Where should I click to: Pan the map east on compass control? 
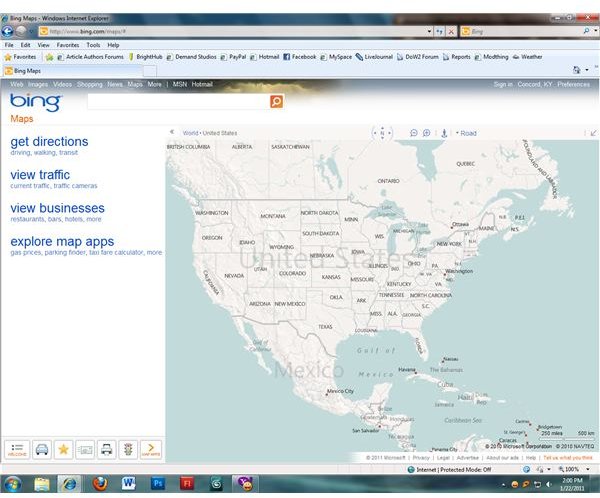[x=390, y=133]
